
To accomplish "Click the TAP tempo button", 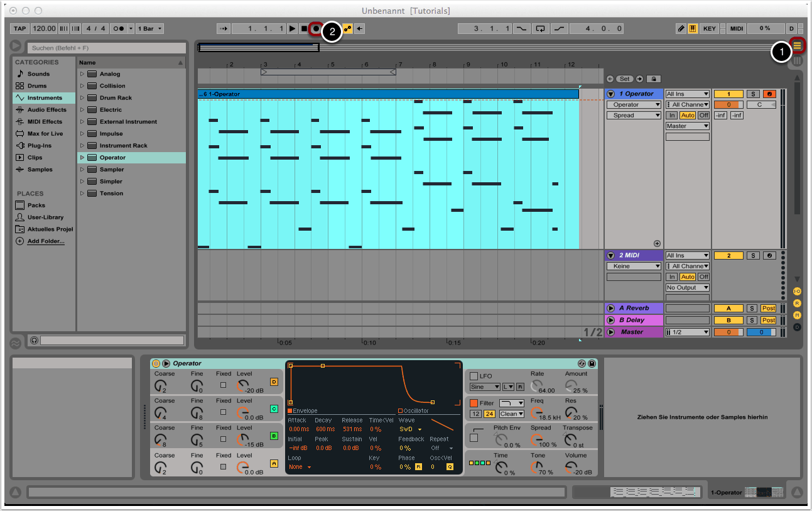I will pyautogui.click(x=19, y=29).
